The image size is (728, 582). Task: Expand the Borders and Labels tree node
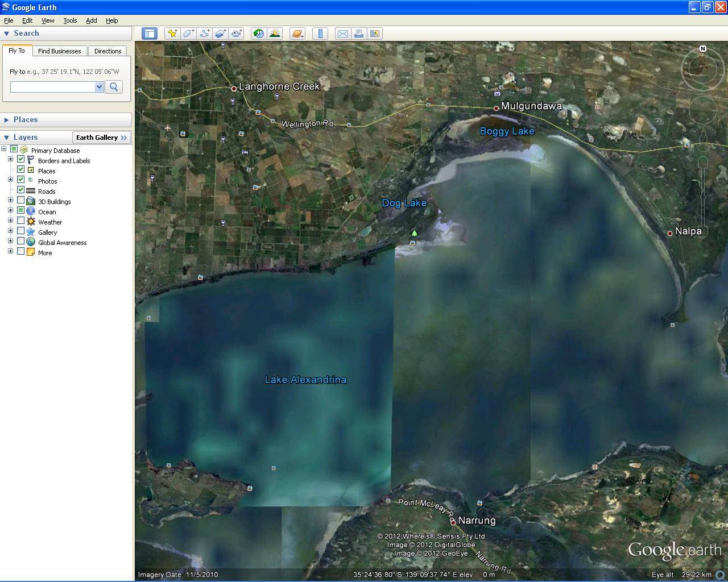point(10,160)
